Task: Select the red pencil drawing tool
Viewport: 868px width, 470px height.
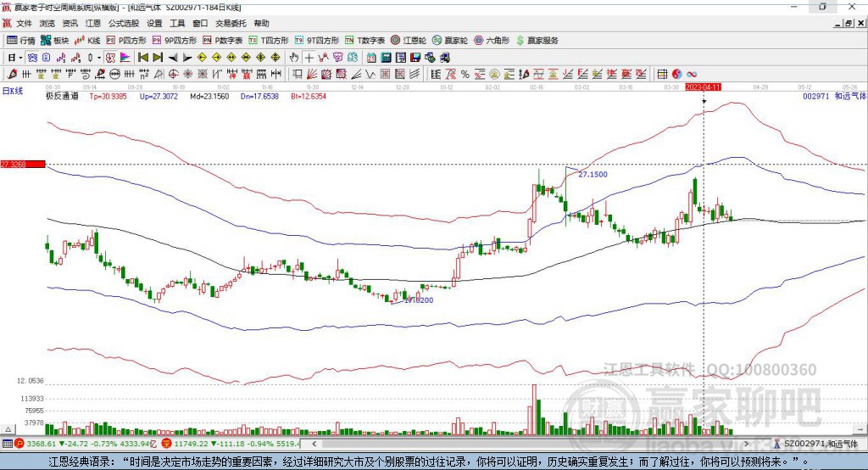Action: click(x=12, y=75)
